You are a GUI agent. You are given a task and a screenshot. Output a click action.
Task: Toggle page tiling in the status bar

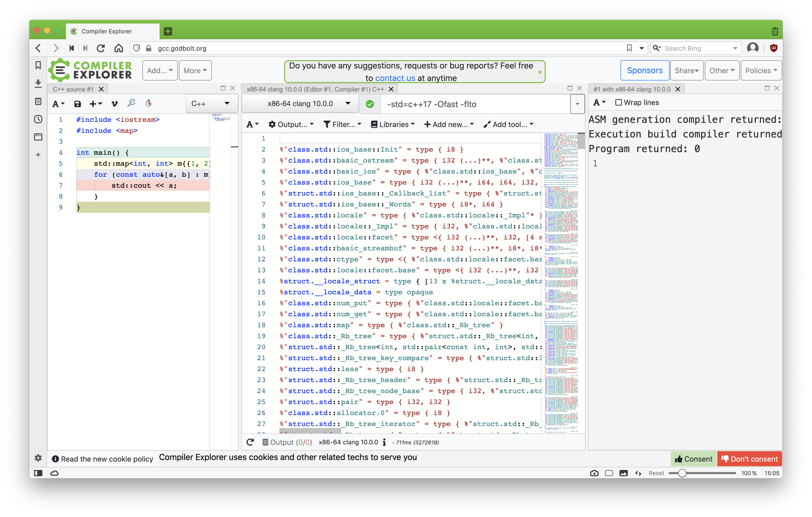(609, 473)
